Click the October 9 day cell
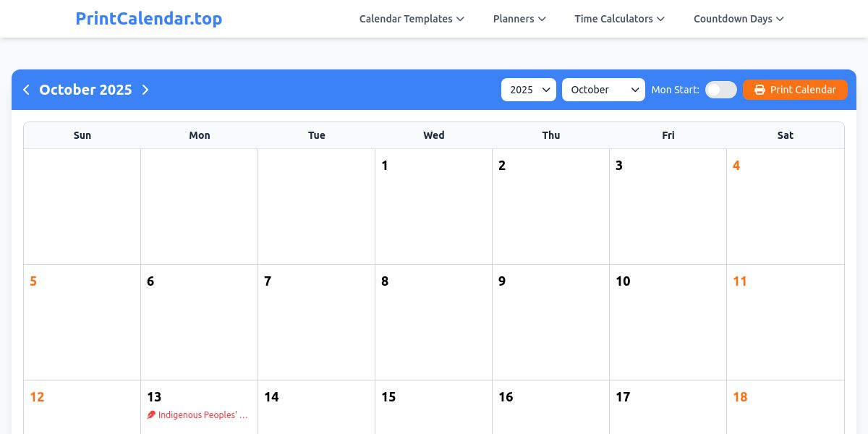868x434 pixels. (551, 323)
